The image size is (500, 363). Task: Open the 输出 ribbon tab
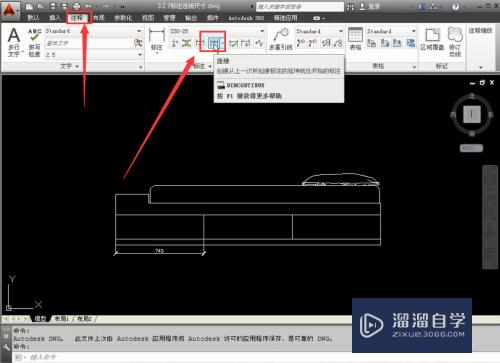pyautogui.click(x=191, y=18)
